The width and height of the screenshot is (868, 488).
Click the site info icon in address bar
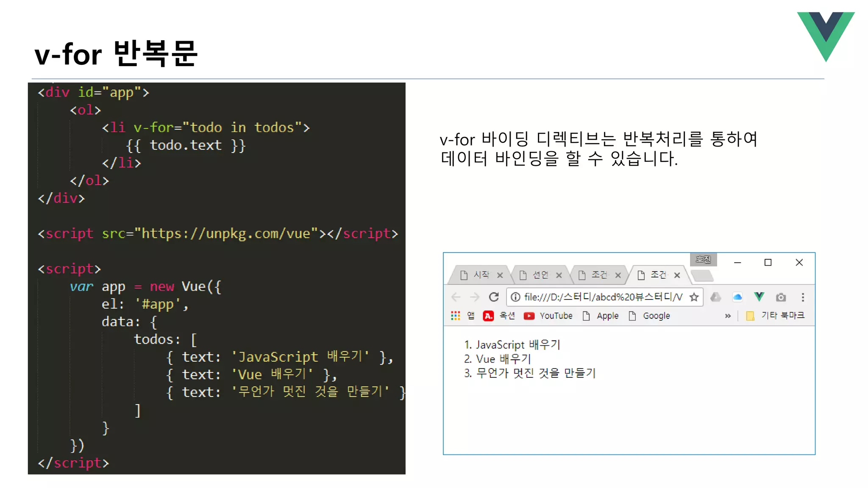coord(515,297)
